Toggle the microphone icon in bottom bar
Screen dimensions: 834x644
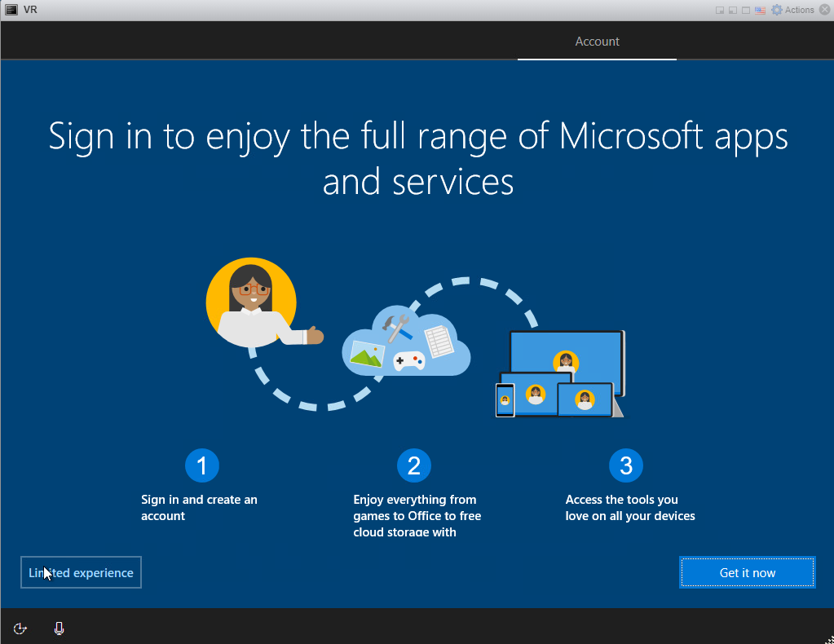59,629
